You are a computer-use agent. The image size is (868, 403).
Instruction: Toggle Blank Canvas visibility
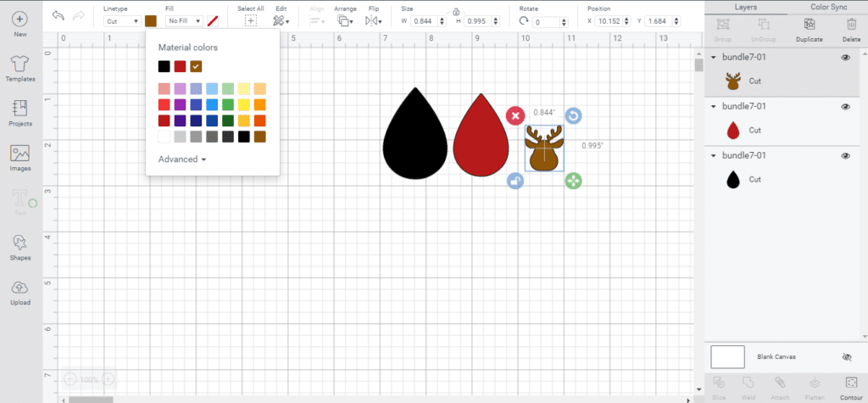point(845,357)
